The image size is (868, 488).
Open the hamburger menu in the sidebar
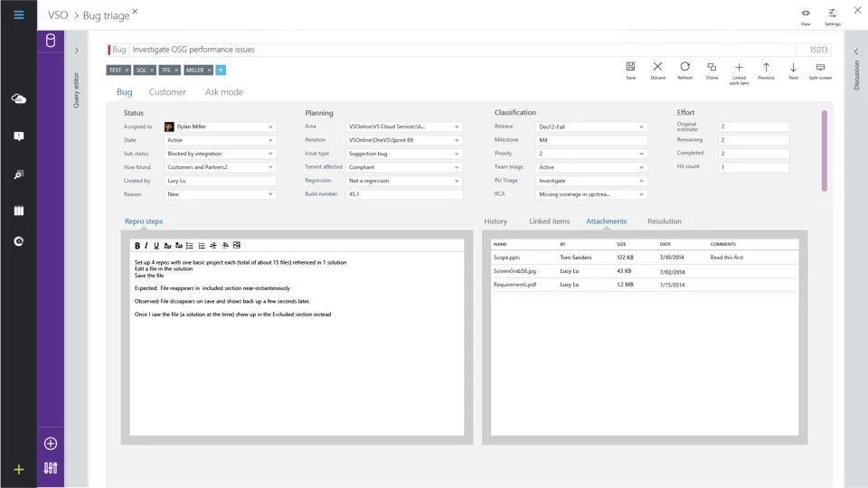[x=19, y=15]
